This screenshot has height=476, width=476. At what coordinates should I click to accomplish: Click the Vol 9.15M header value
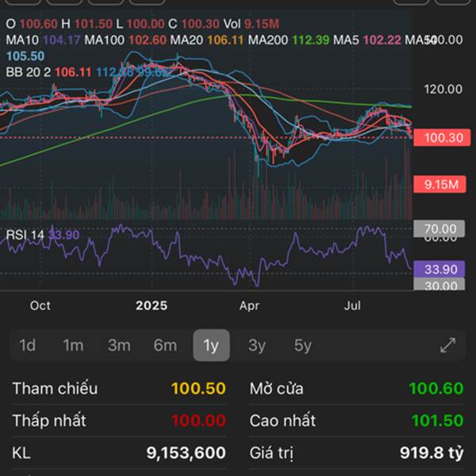click(x=251, y=24)
